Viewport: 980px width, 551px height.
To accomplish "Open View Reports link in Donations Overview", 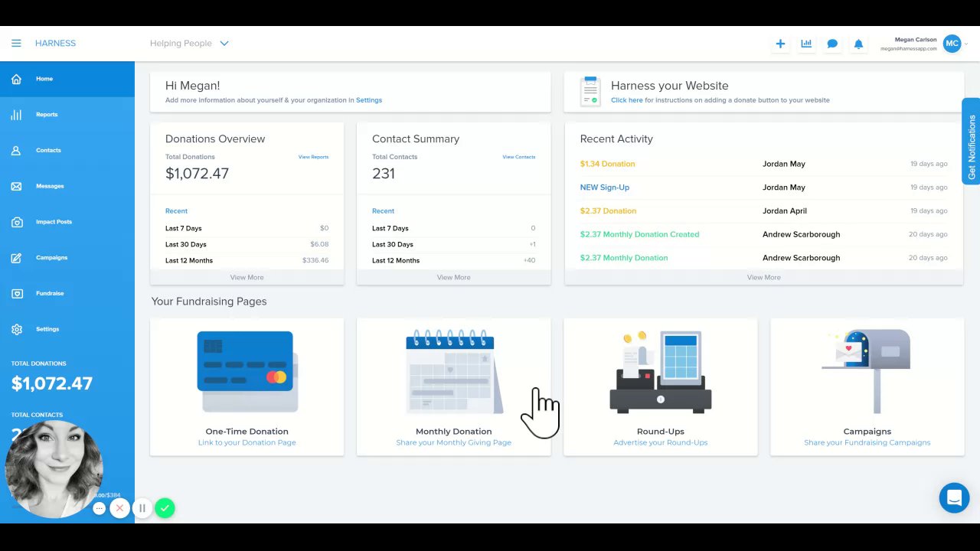I will tap(313, 157).
